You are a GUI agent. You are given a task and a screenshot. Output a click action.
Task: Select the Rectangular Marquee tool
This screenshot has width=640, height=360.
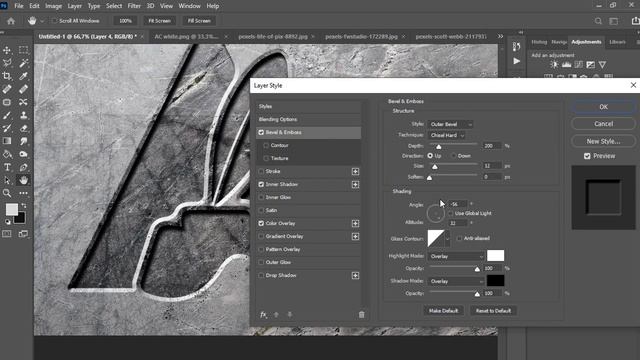(23, 50)
